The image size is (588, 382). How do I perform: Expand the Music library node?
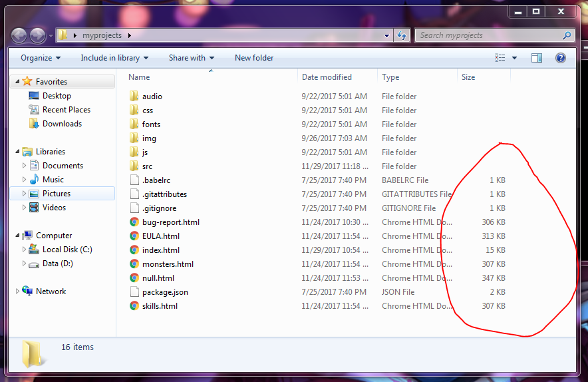pos(24,180)
